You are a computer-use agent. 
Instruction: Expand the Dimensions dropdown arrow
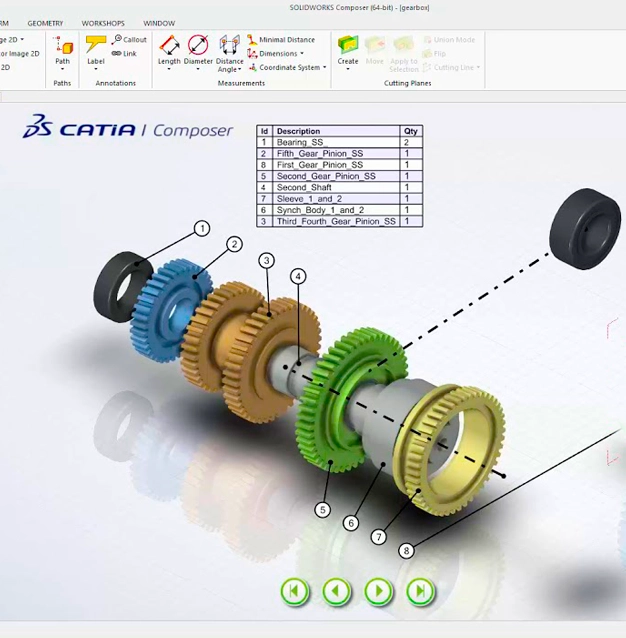[302, 53]
